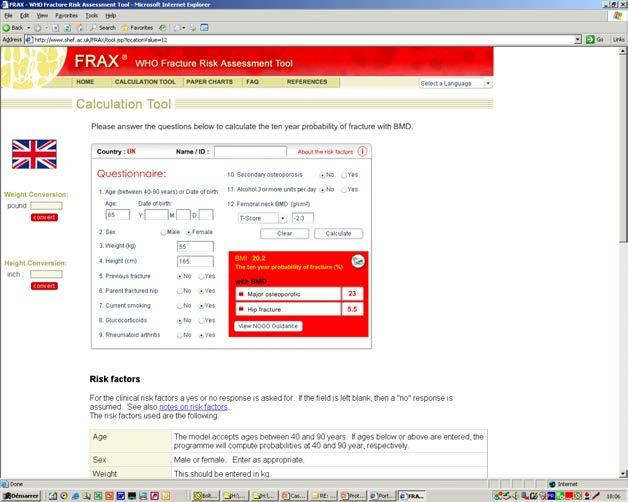Click the vertical scrollbar up arrow

pyautogui.click(x=623, y=51)
